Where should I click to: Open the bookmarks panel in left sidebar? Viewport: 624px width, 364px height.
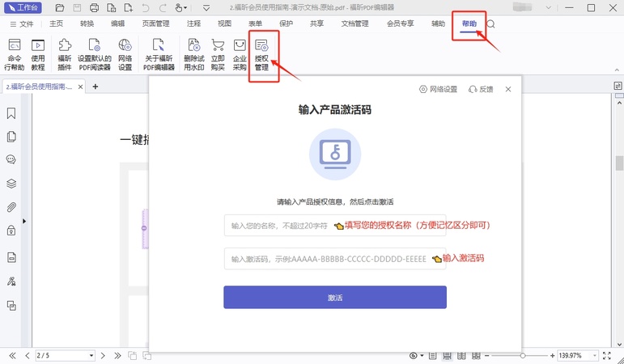point(11,113)
